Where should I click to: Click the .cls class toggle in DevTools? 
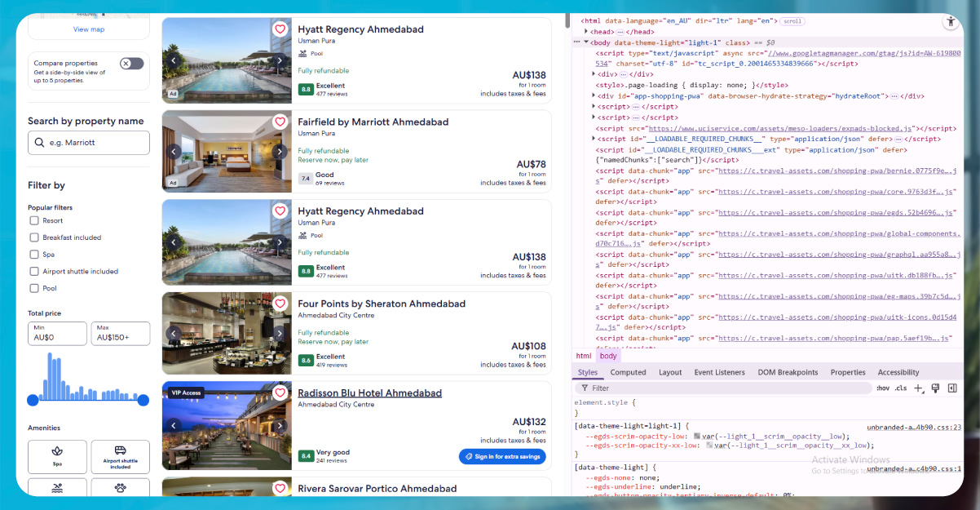[x=901, y=388]
